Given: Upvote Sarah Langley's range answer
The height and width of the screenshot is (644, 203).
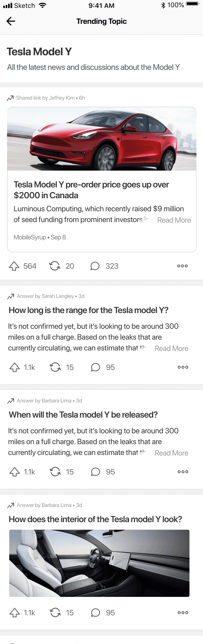Looking at the screenshot, I should click(15, 367).
